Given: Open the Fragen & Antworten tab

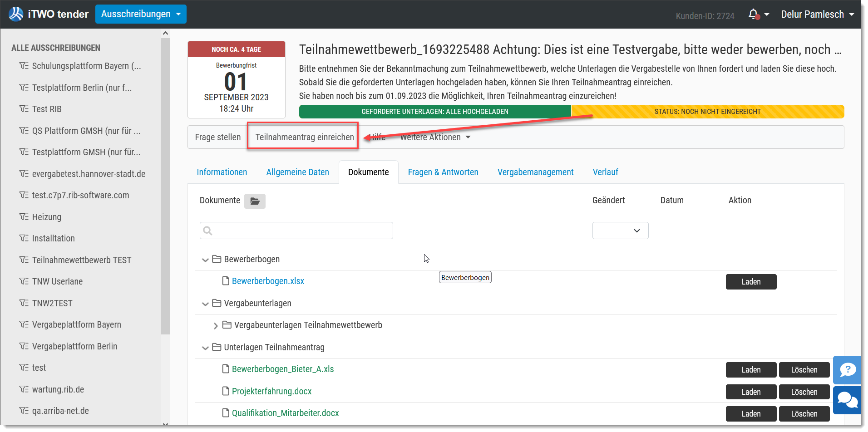Looking at the screenshot, I should (443, 172).
